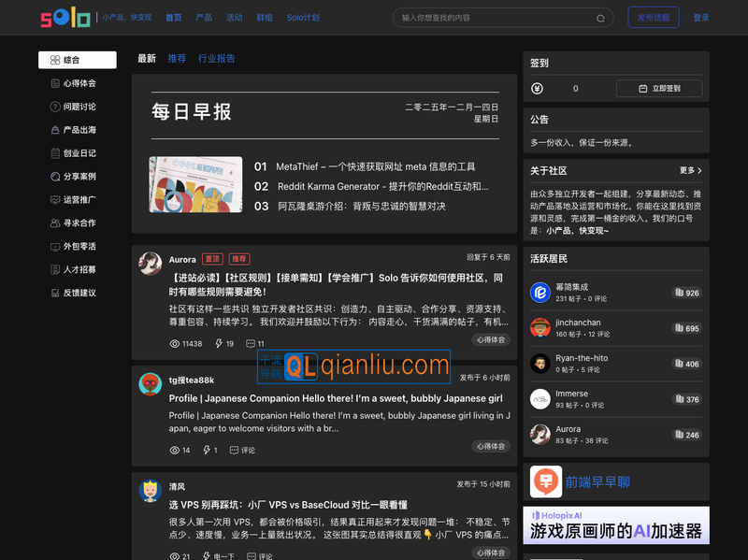The image size is (748, 560).
Task: Click the Solo logo
Action: point(64,17)
